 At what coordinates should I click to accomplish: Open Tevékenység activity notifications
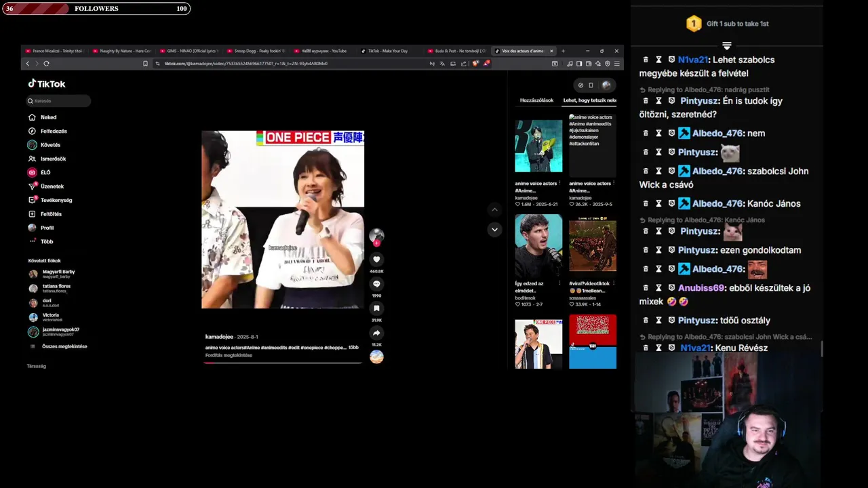click(50, 200)
